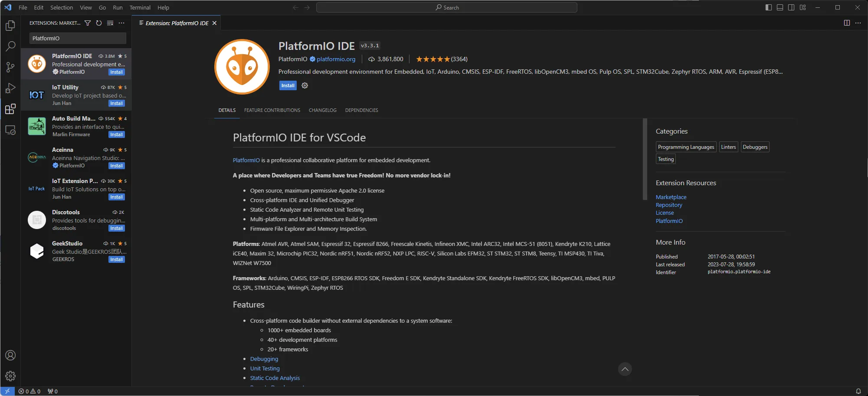The width and height of the screenshot is (868, 396).
Task: Select the Extensions view icon
Action: pos(10,109)
